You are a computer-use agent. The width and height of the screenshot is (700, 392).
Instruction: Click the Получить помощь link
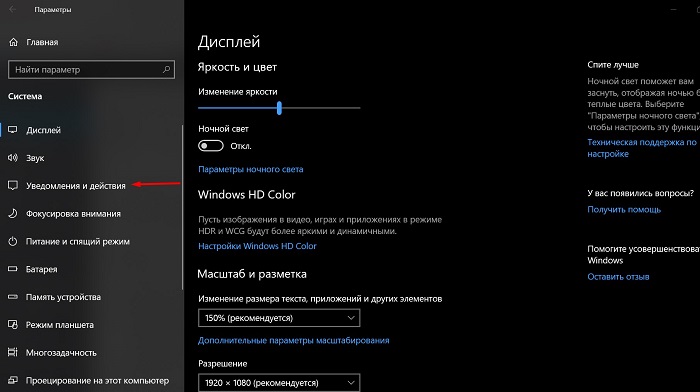[x=624, y=209]
